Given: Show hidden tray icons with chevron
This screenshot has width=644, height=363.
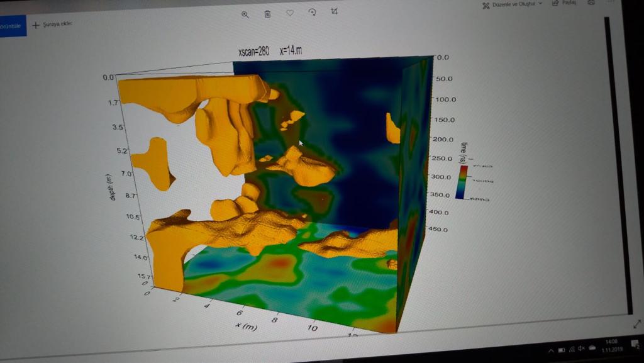Looking at the screenshot, I should coord(551,350).
